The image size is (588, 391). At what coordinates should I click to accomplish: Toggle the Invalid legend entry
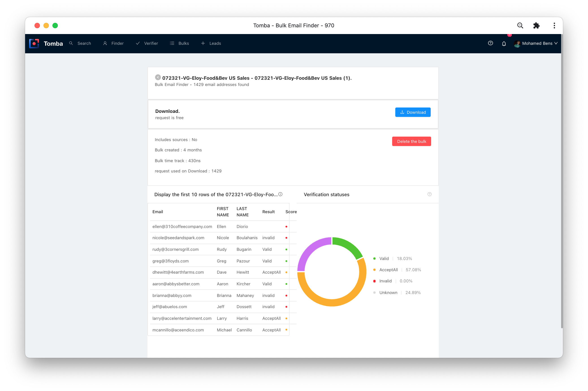[393, 281]
